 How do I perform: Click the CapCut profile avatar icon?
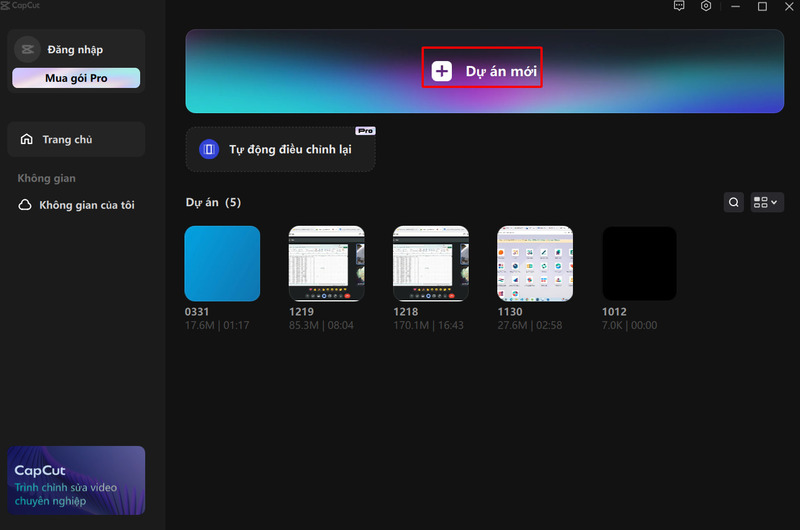click(27, 49)
